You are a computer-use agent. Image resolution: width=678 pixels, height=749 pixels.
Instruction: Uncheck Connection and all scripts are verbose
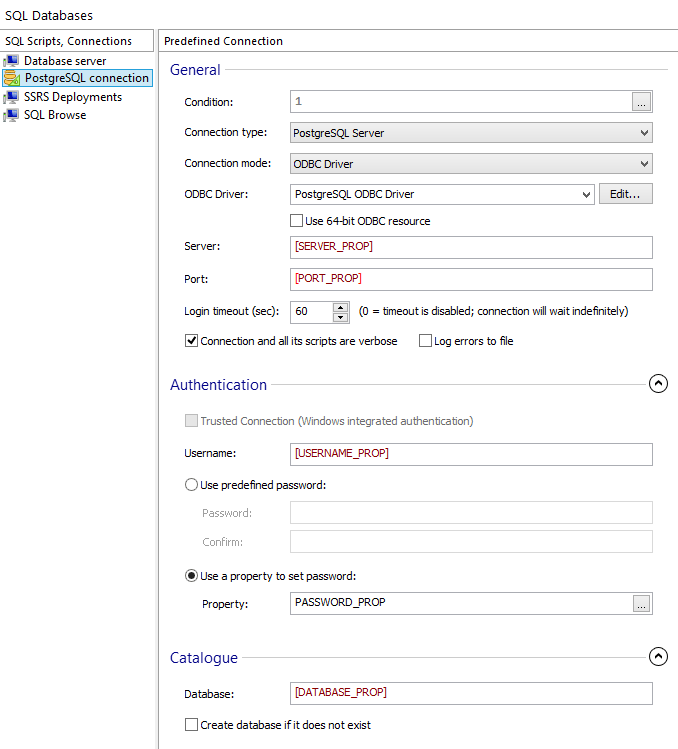click(x=191, y=341)
